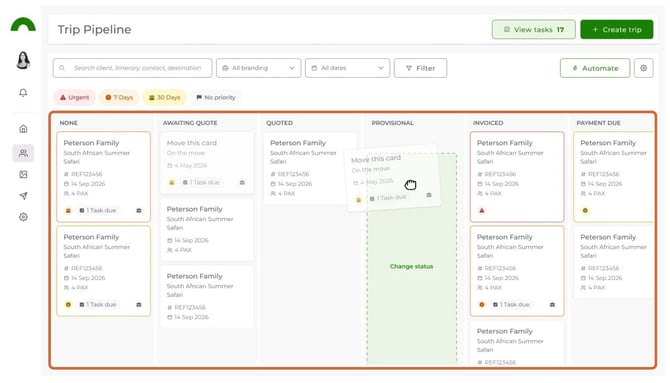The height and width of the screenshot is (383, 670).
Task: Select the QUOTED column header
Action: [x=279, y=123]
